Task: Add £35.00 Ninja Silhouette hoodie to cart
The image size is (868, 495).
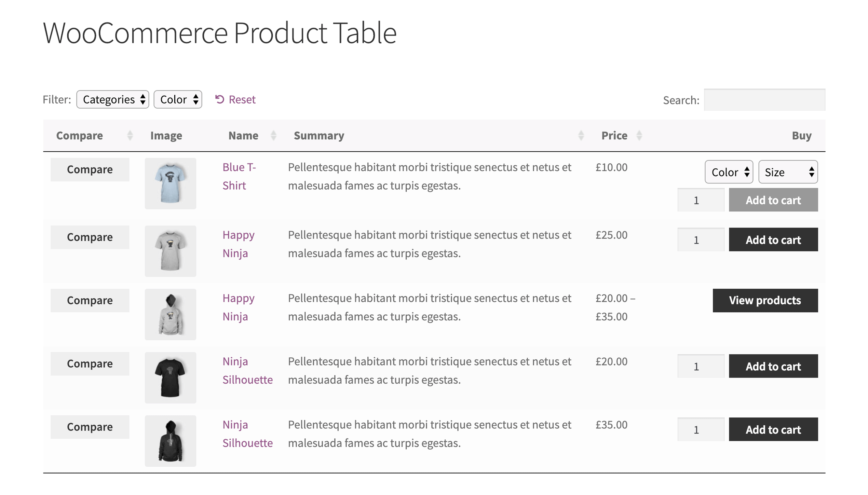Action: point(773,429)
